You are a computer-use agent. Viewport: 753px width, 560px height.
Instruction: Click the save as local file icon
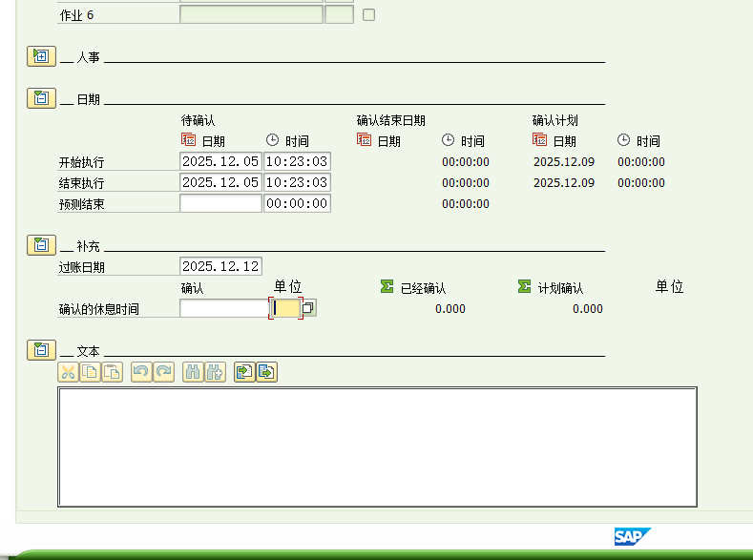(266, 372)
